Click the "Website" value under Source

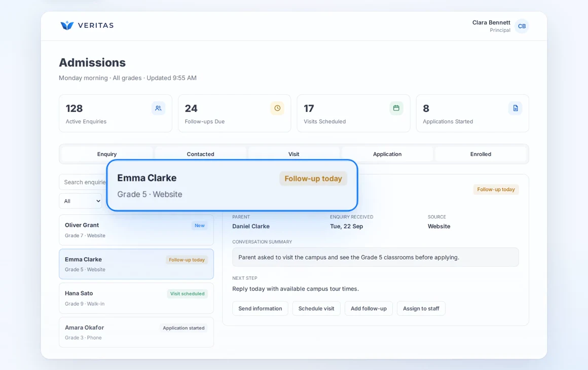pyautogui.click(x=439, y=227)
